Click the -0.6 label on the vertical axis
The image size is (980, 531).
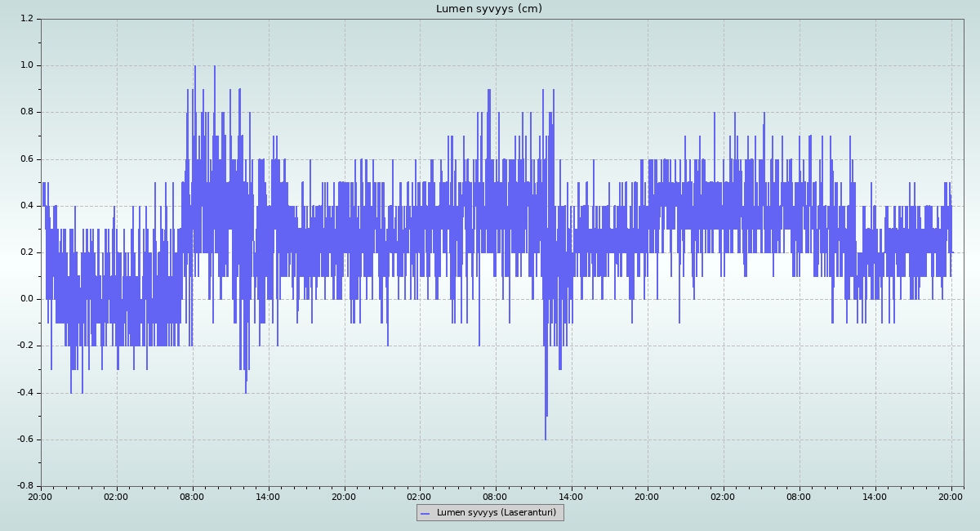(24, 440)
